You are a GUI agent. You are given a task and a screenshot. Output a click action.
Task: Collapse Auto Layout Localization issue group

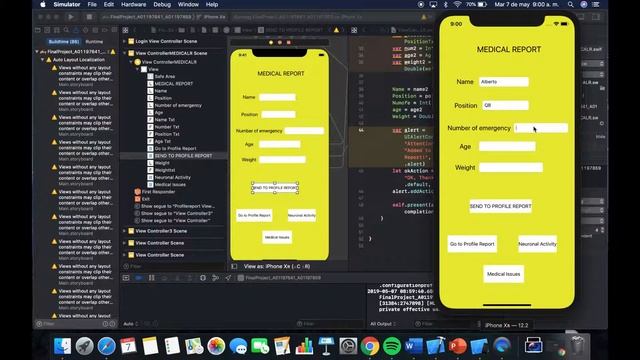(42, 60)
